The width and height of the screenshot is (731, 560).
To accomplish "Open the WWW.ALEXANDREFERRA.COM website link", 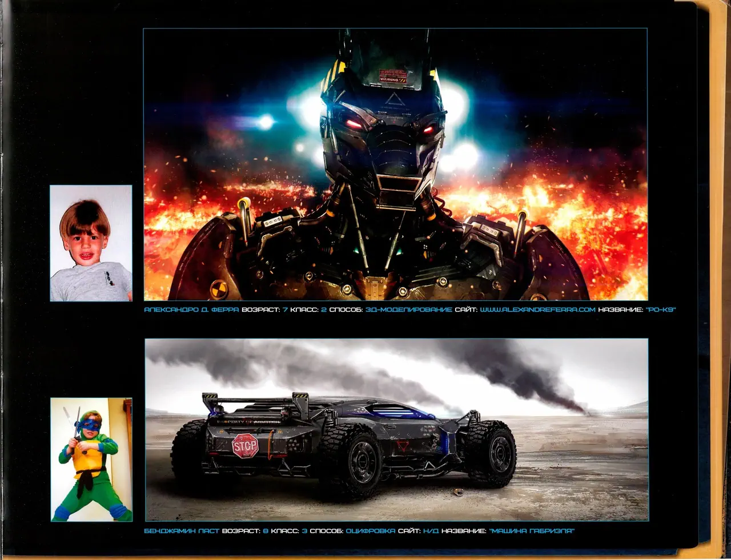I will (x=537, y=309).
